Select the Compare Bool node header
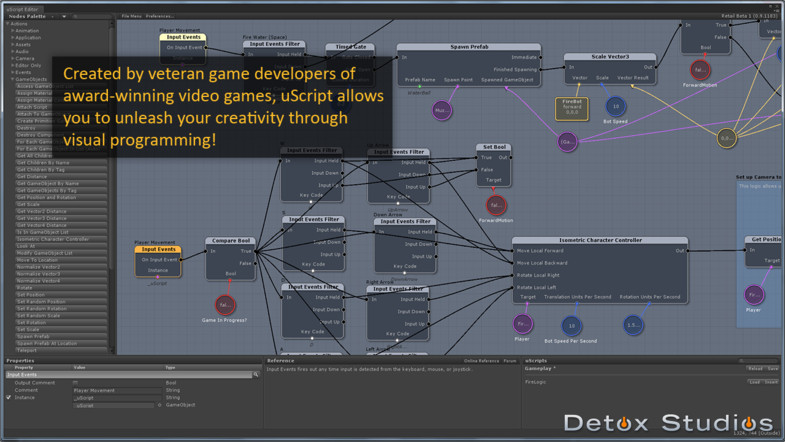This screenshot has width=785, height=442. (x=231, y=240)
